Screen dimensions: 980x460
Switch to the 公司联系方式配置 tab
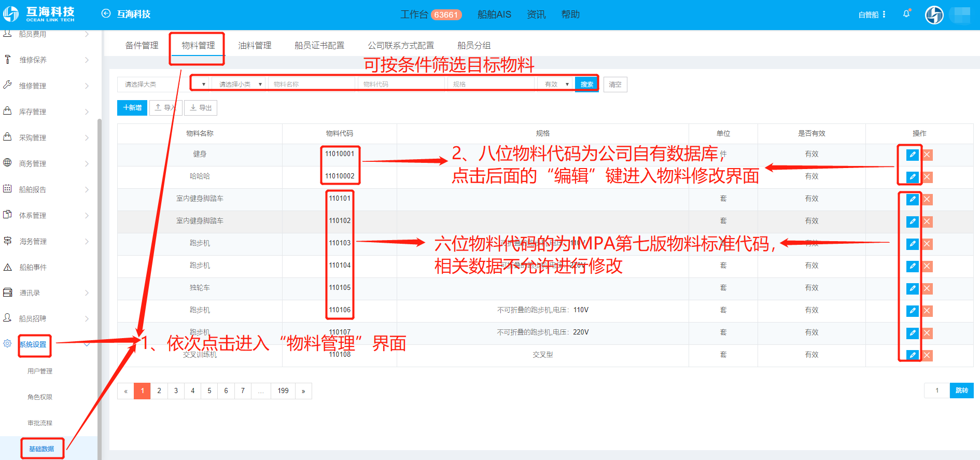click(x=401, y=46)
